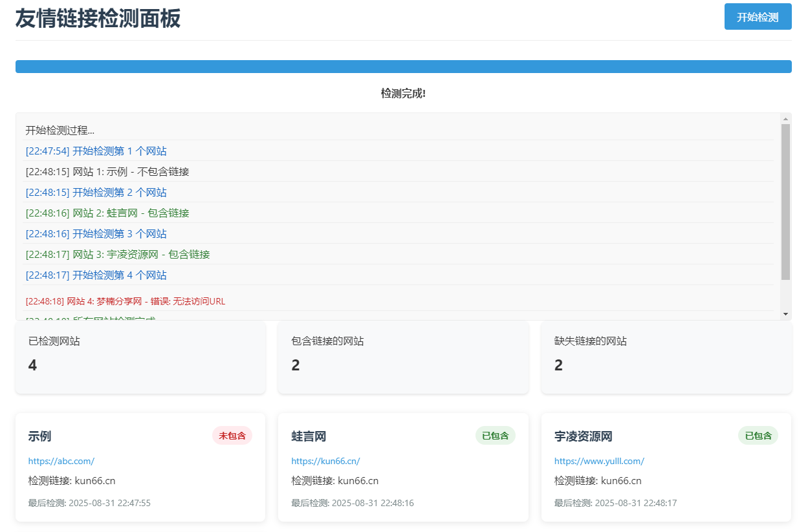Select the 蛙言网 site card title
808x532 pixels.
coord(309,436)
